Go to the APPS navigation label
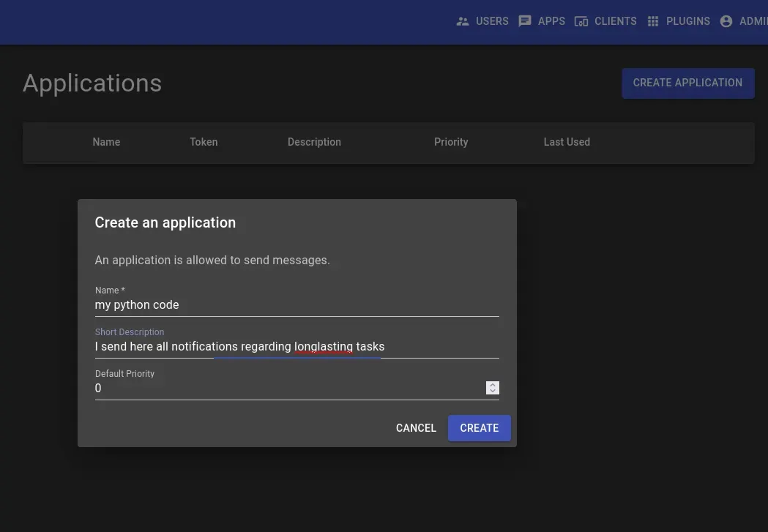 tap(551, 21)
